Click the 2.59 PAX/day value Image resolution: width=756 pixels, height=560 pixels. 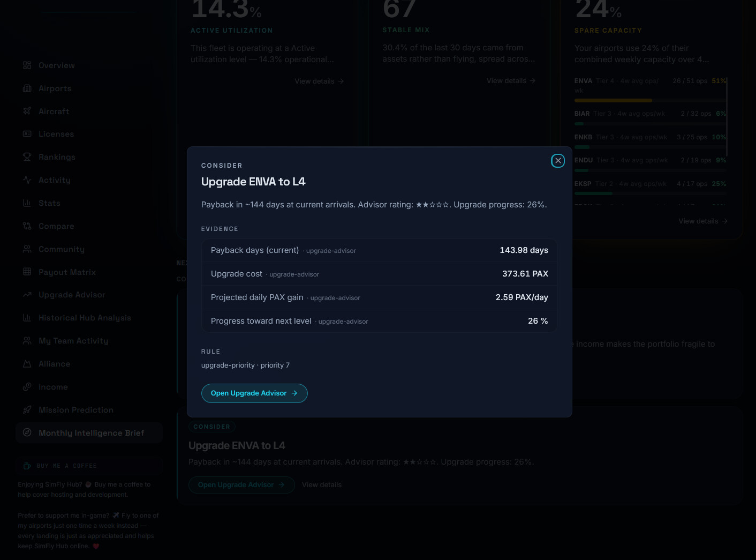[521, 297]
